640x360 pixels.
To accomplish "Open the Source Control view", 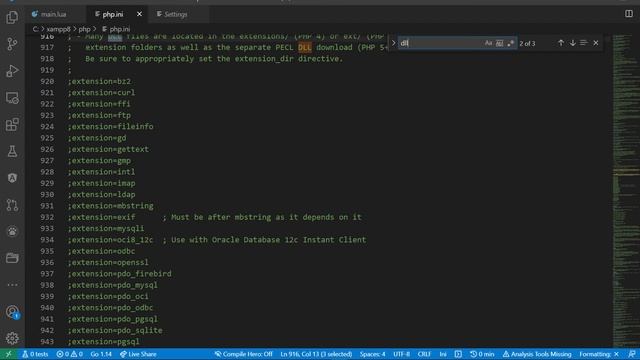I will (x=12, y=44).
